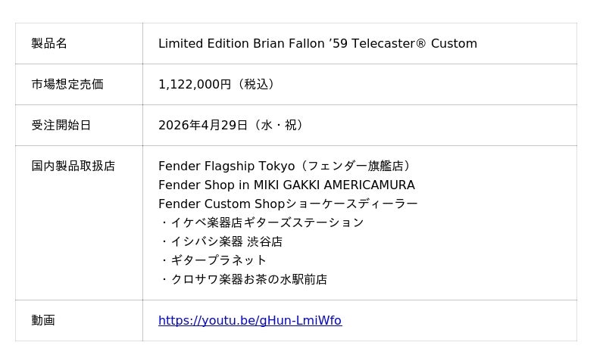Screen dimensions: 606x364
Task: Click the 受注開始日 row label
Action: pyautogui.click(x=61, y=126)
